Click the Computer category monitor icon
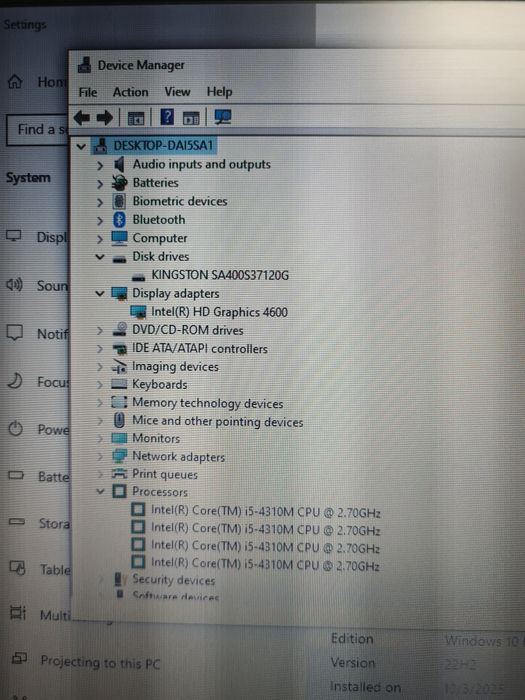The height and width of the screenshot is (700, 525). pyautogui.click(x=119, y=238)
